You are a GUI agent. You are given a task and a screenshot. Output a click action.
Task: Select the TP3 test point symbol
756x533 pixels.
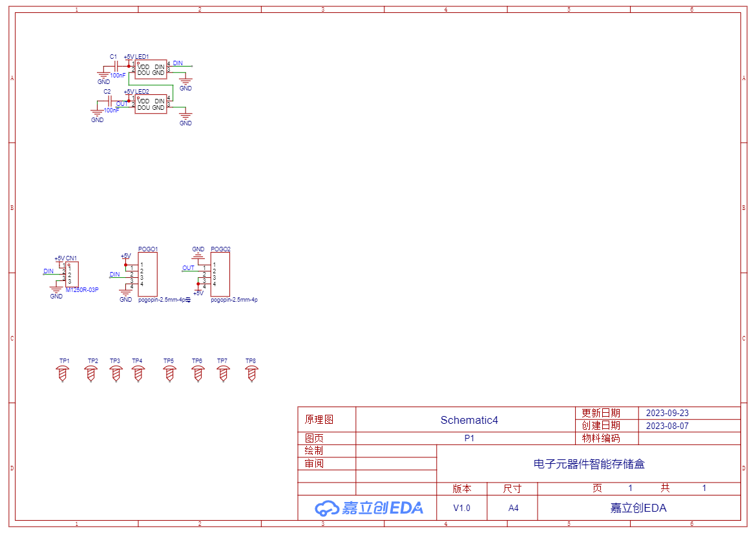point(116,373)
